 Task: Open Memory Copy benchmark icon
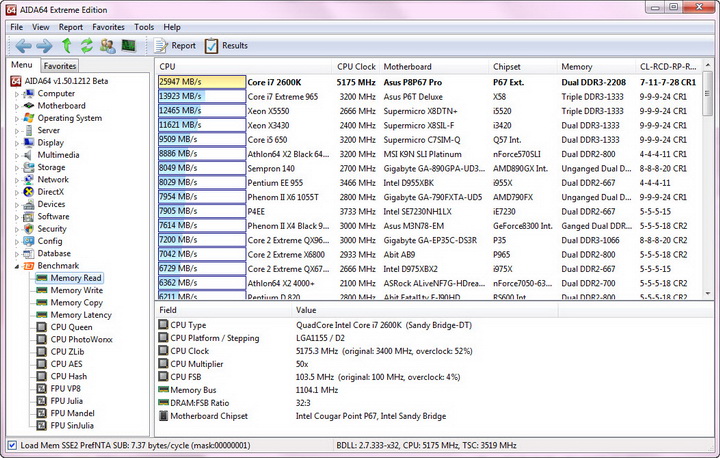(42, 302)
